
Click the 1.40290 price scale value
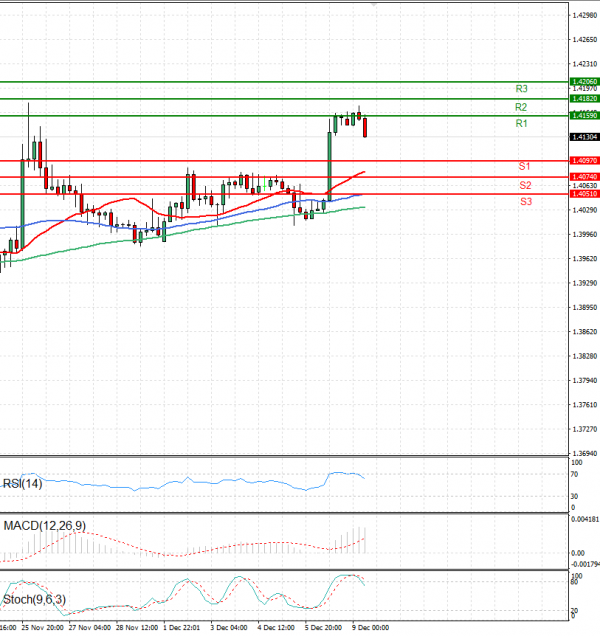coord(585,210)
